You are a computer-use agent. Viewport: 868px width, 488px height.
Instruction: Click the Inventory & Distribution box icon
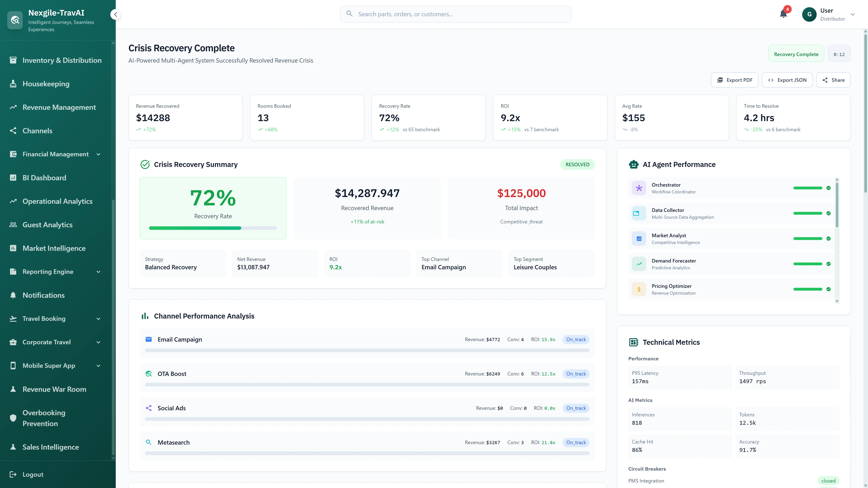pyautogui.click(x=13, y=60)
